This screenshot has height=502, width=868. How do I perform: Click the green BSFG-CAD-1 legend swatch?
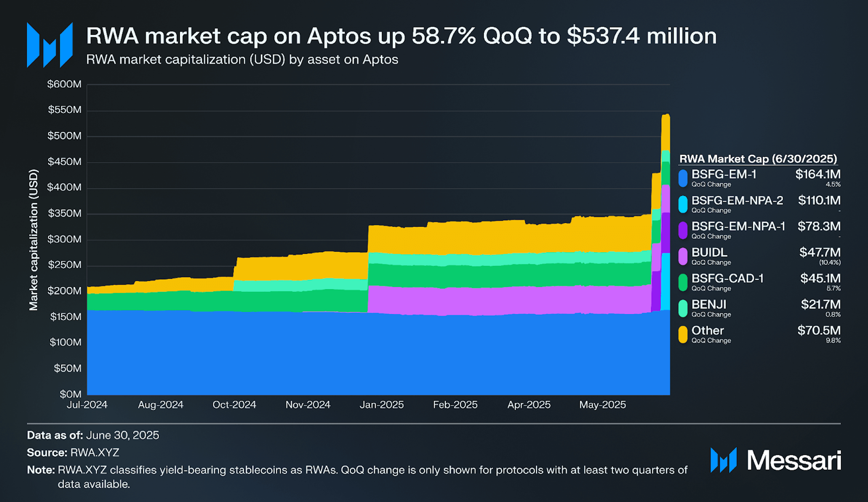683,283
